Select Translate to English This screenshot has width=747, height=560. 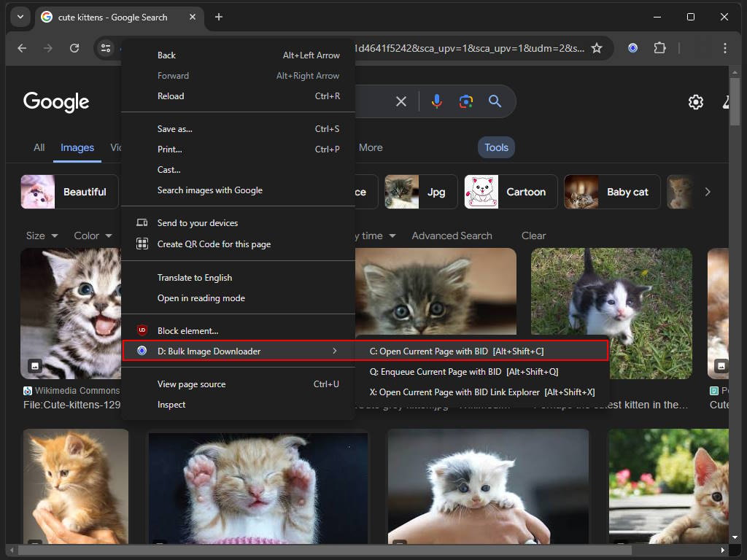coord(239,278)
